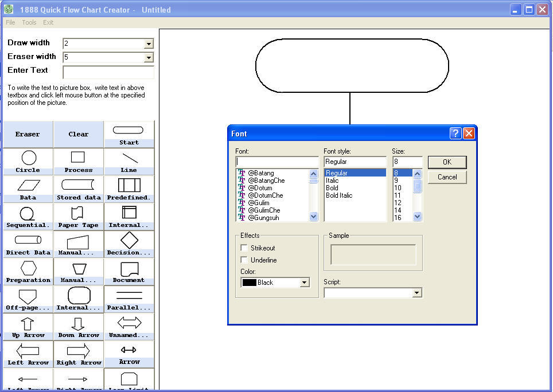Image resolution: width=553 pixels, height=392 pixels.
Task: Choose the Data parallelogram shape
Action: pyautogui.click(x=28, y=189)
